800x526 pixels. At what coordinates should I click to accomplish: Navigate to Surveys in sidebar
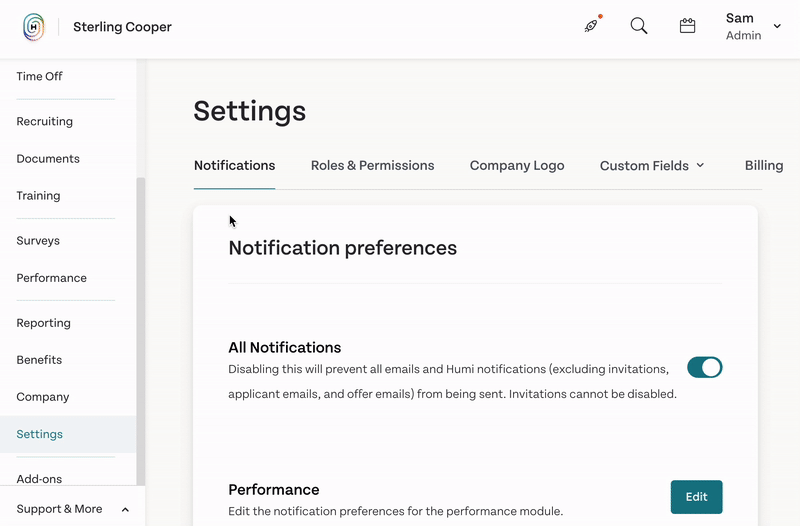tap(38, 241)
